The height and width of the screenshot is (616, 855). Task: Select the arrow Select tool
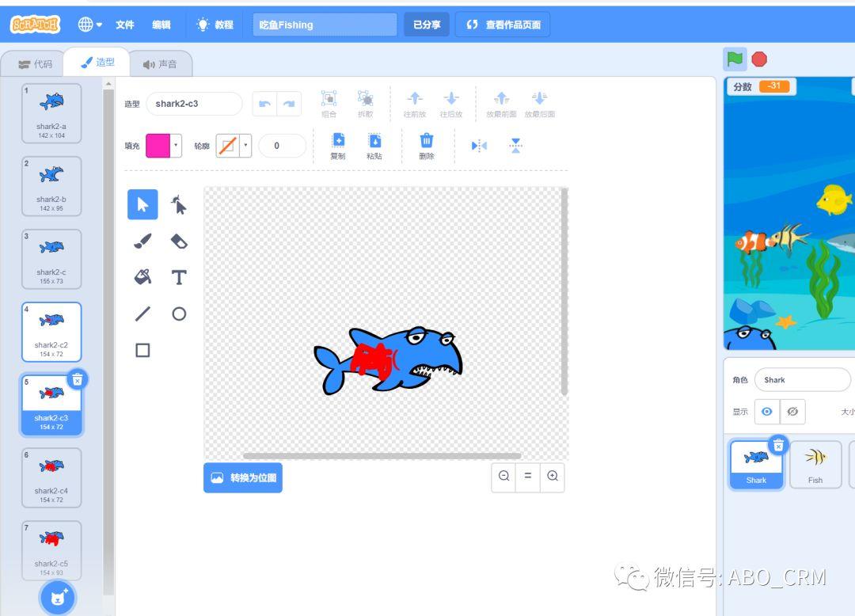142,204
